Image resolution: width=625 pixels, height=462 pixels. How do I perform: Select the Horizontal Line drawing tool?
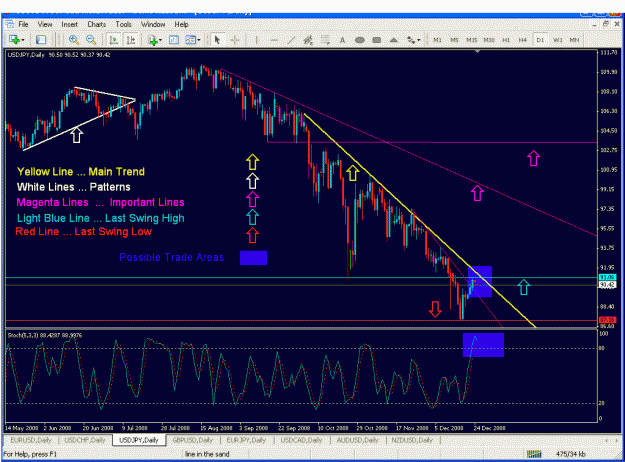[x=274, y=40]
